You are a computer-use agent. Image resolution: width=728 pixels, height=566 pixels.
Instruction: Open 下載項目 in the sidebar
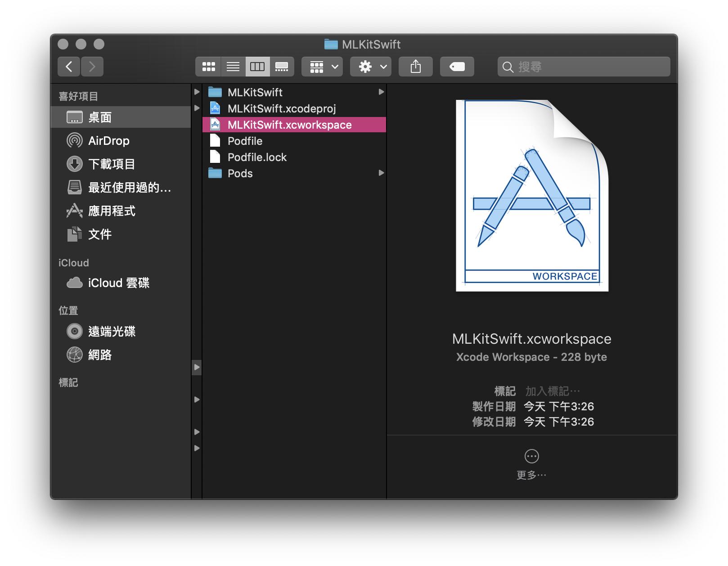tap(121, 164)
